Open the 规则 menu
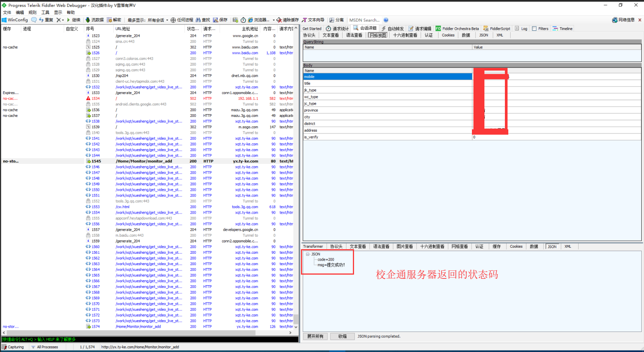The width and height of the screenshot is (644, 352). (33, 12)
